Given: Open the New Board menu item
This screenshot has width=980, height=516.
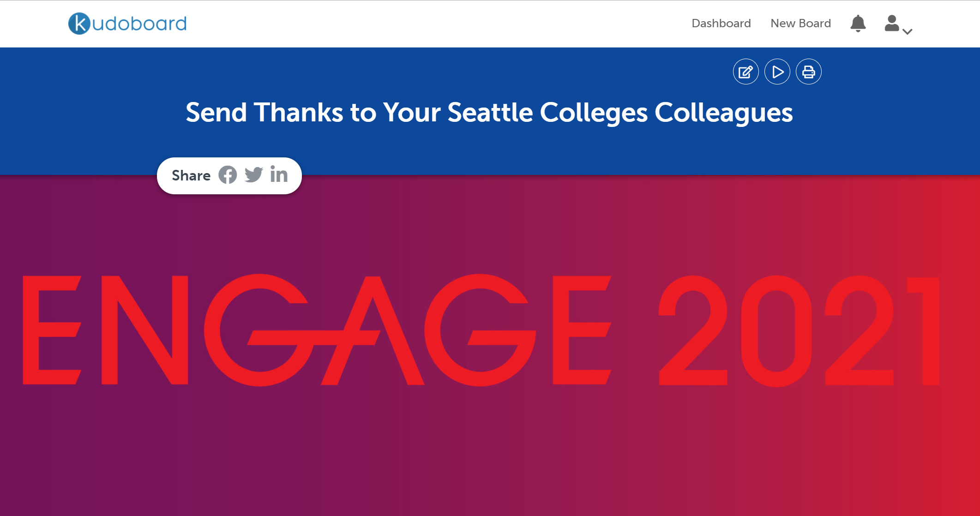Looking at the screenshot, I should (x=800, y=24).
